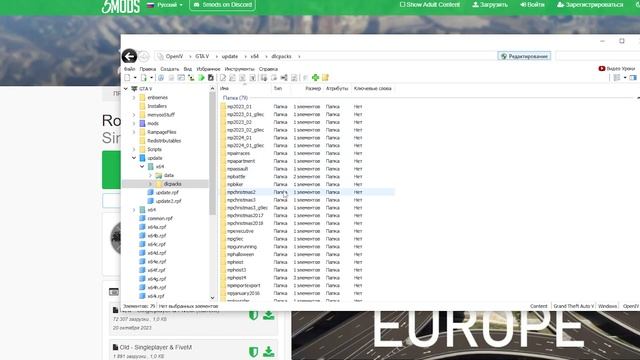
Task: Expand the data folder node
Action: (150, 175)
